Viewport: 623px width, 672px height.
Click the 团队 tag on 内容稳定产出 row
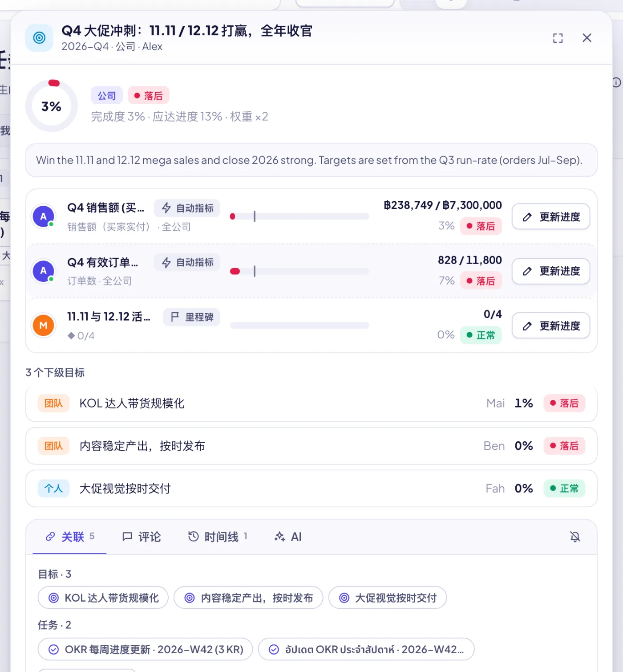point(53,446)
